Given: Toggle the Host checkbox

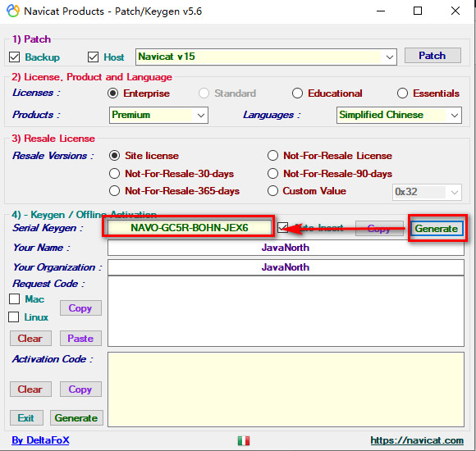Looking at the screenshot, I should coord(93,57).
